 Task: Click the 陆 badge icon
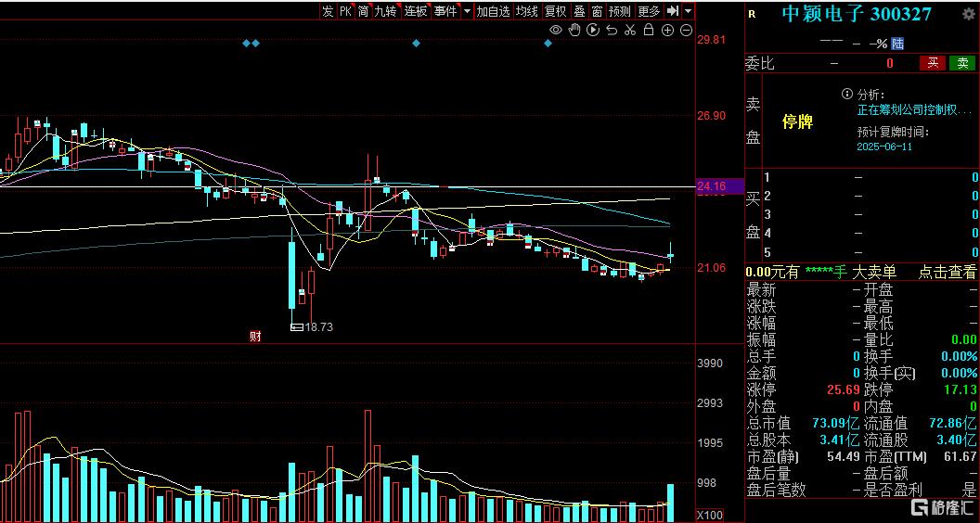(897, 43)
